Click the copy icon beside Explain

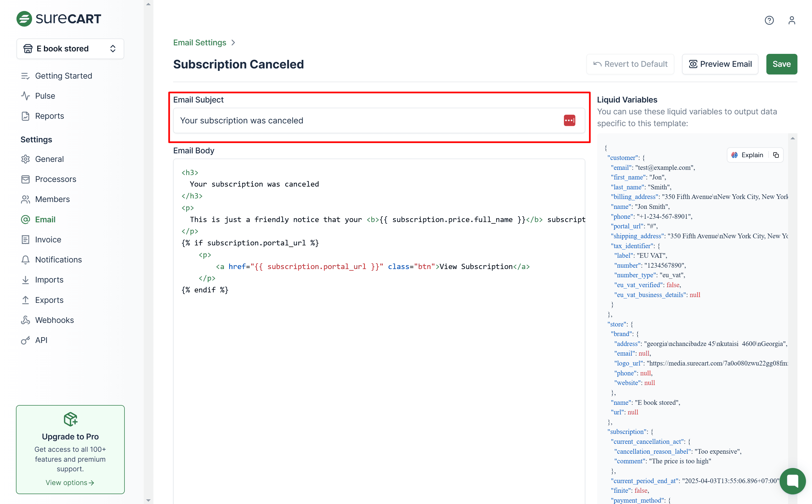(x=776, y=155)
